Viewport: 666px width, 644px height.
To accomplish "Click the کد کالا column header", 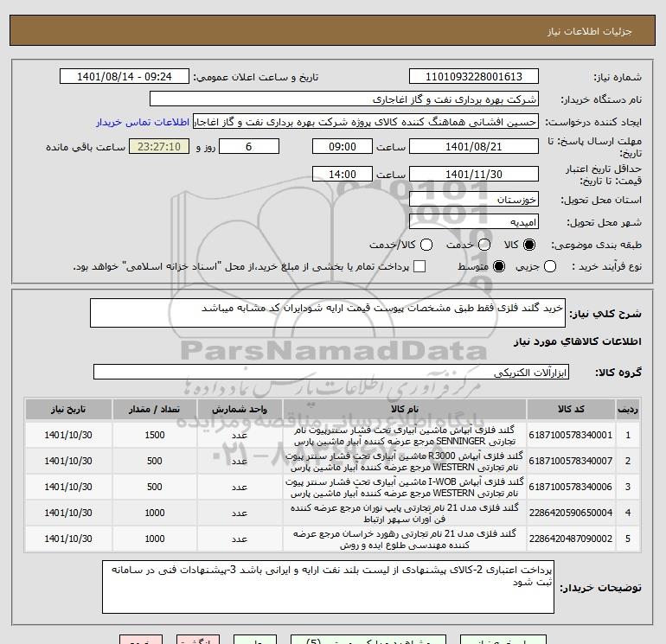I will (571, 409).
